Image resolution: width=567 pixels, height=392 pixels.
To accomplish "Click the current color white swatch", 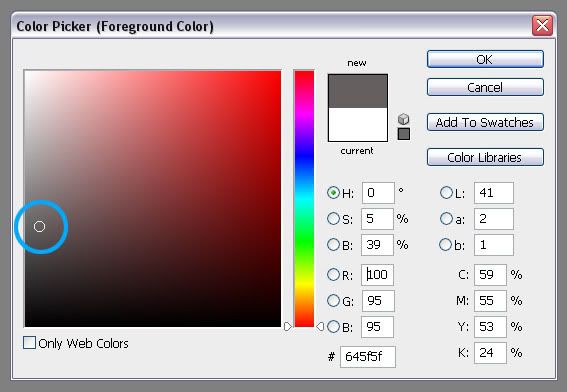I will pyautogui.click(x=358, y=124).
